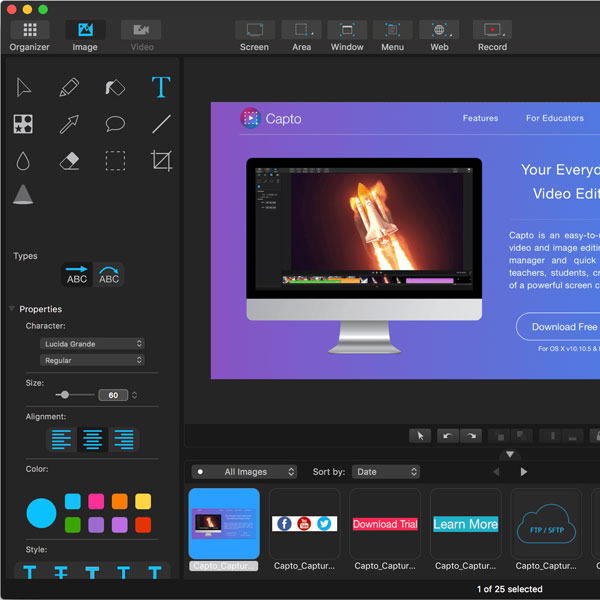This screenshot has height=600, width=600.
Task: Align text center
Action: pyautogui.click(x=93, y=440)
